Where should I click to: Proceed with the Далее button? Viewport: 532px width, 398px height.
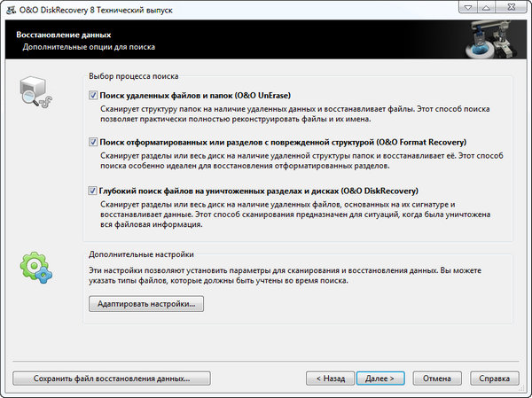[379, 378]
